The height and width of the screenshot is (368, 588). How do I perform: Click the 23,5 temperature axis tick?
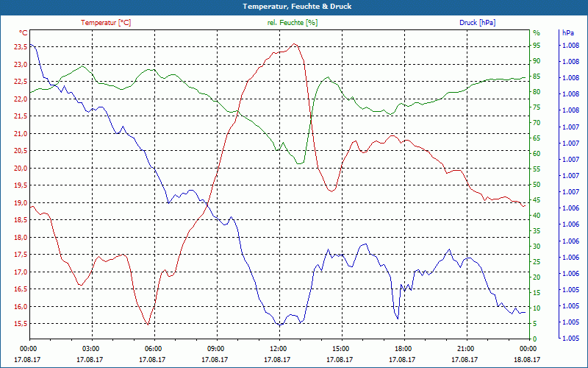point(21,47)
